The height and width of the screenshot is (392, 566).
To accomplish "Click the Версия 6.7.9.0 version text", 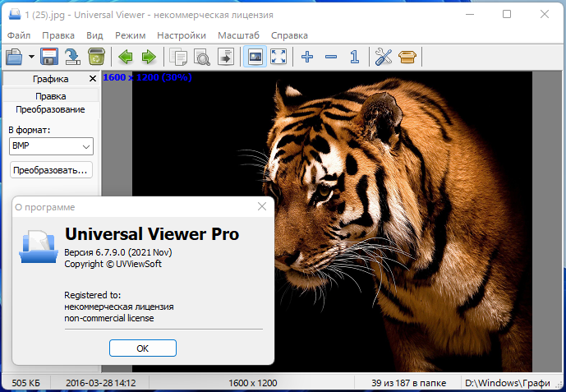I will [118, 252].
